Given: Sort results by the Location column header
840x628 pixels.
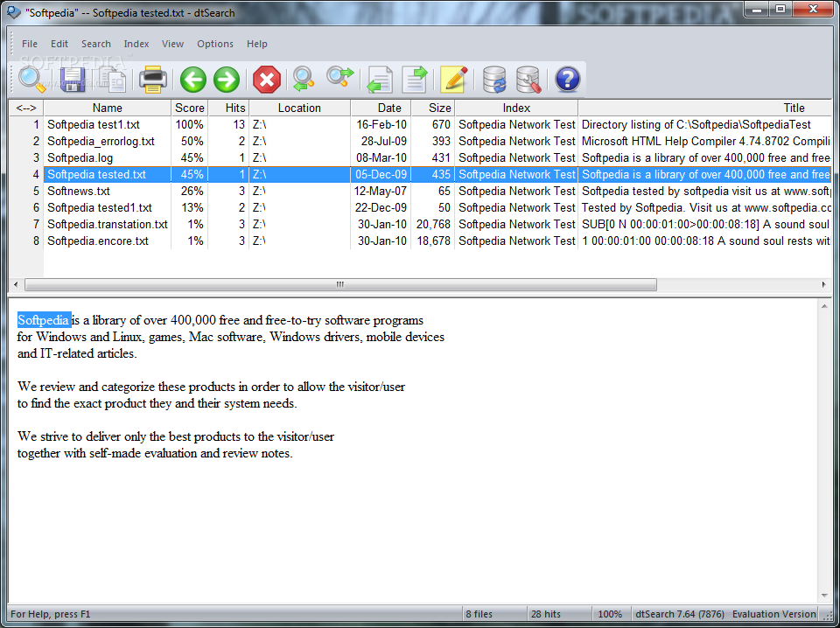Looking at the screenshot, I should click(299, 108).
